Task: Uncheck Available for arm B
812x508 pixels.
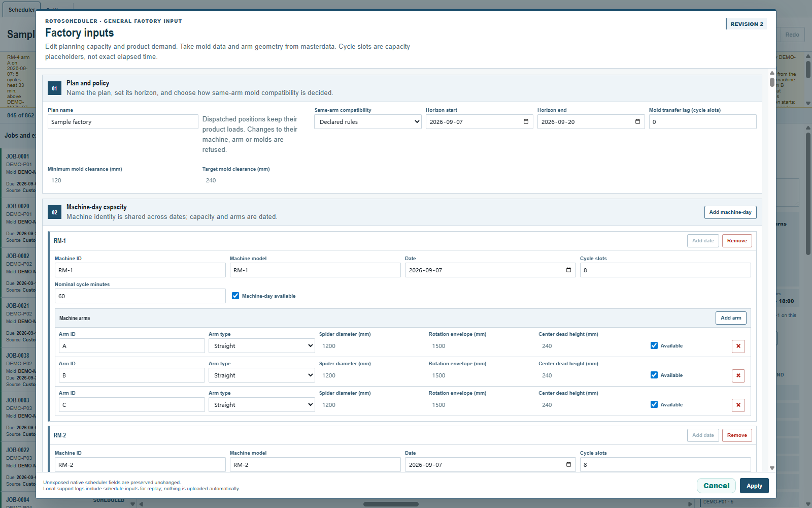Action: [654, 375]
